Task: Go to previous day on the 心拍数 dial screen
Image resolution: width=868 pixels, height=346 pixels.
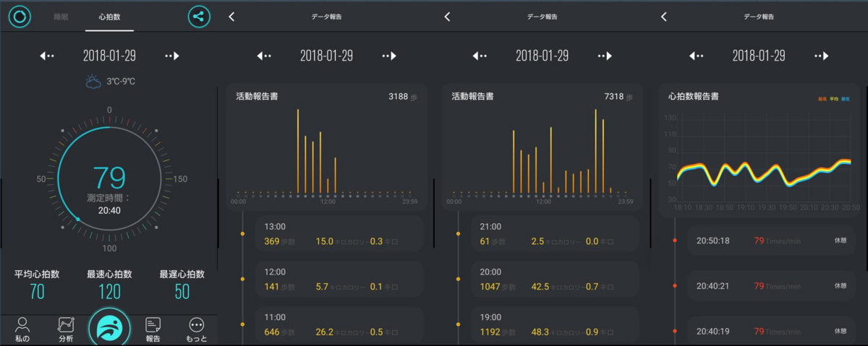Action: point(47,56)
